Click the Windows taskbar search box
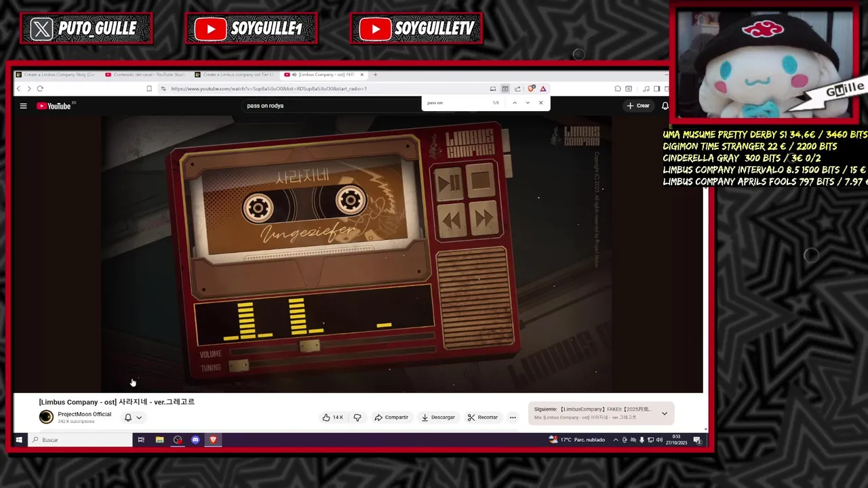 pos(81,440)
